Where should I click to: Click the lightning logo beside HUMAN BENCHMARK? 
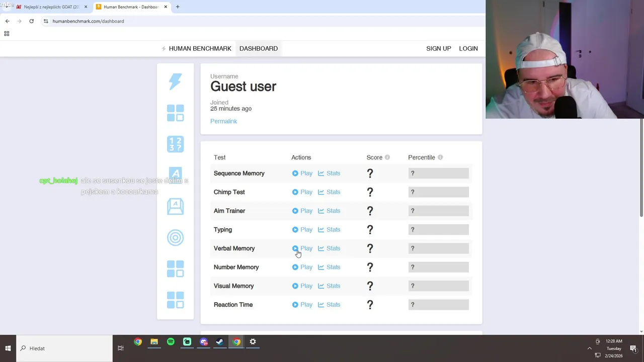[x=164, y=49]
